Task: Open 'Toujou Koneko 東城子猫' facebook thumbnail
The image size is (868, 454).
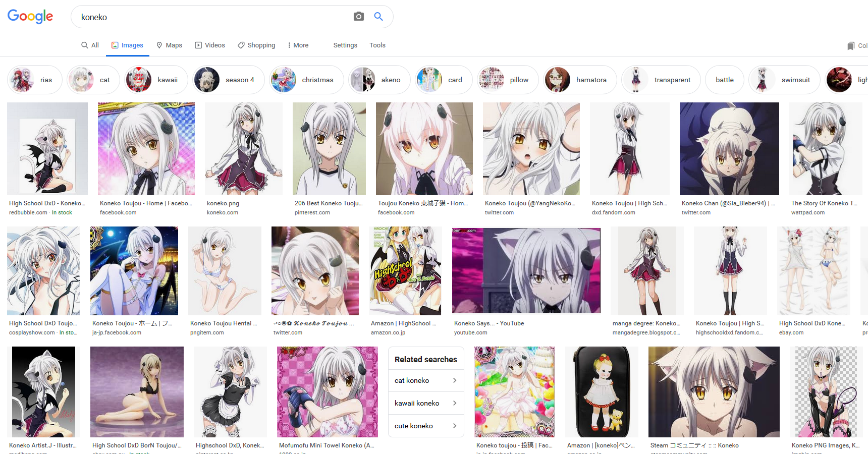Action: point(424,149)
